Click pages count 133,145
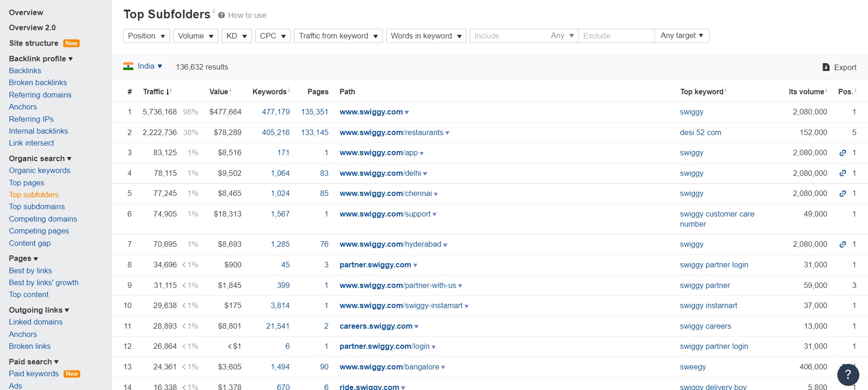 315,132
